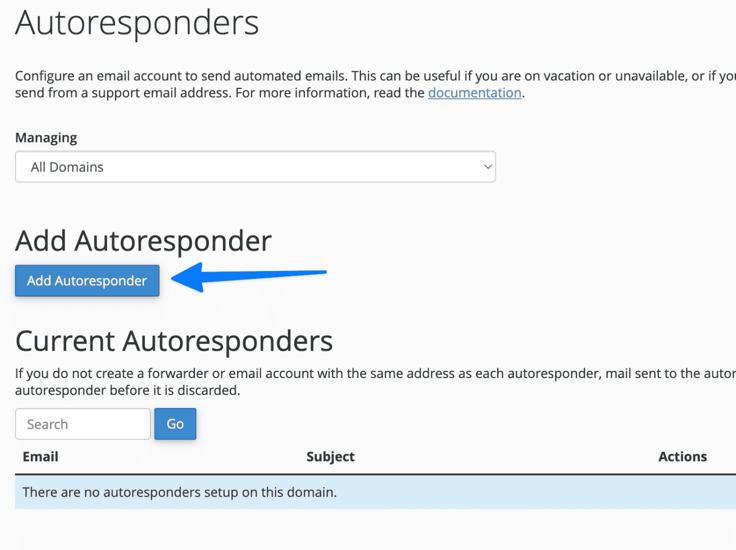Click the Go search button
Viewport: 736px width, 550px height.
175,424
